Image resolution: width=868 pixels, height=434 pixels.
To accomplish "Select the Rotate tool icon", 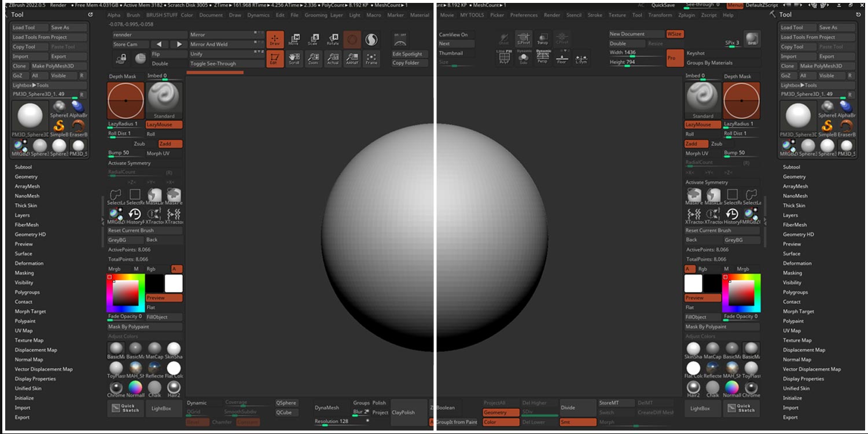I will click(332, 39).
